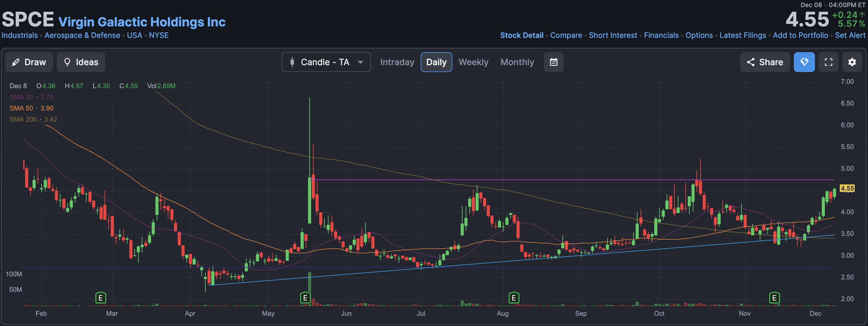This screenshot has width=868, height=326.
Task: Open the Compare link
Action: click(566, 35)
